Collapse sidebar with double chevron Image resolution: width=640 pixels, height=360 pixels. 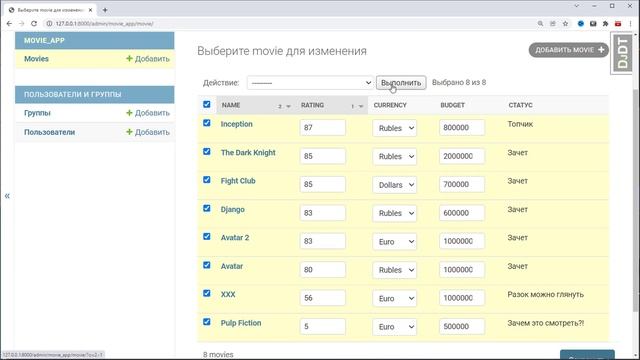pyautogui.click(x=7, y=196)
